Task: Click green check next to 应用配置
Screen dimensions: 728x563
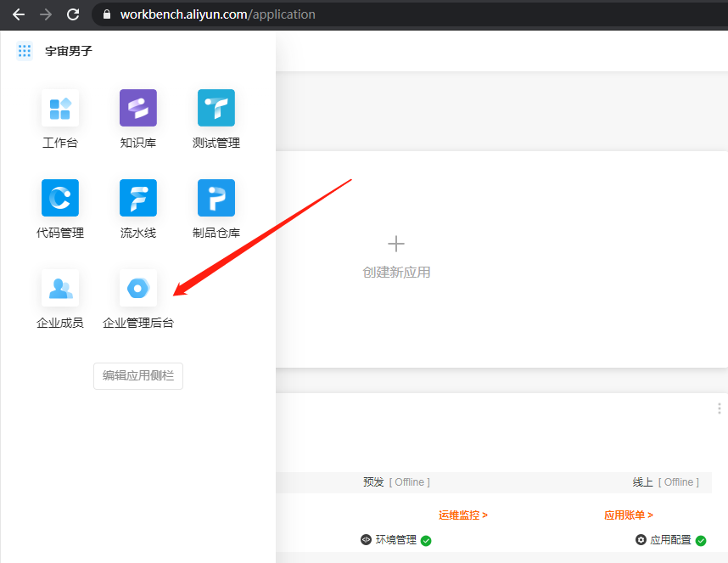Action: [701, 541]
